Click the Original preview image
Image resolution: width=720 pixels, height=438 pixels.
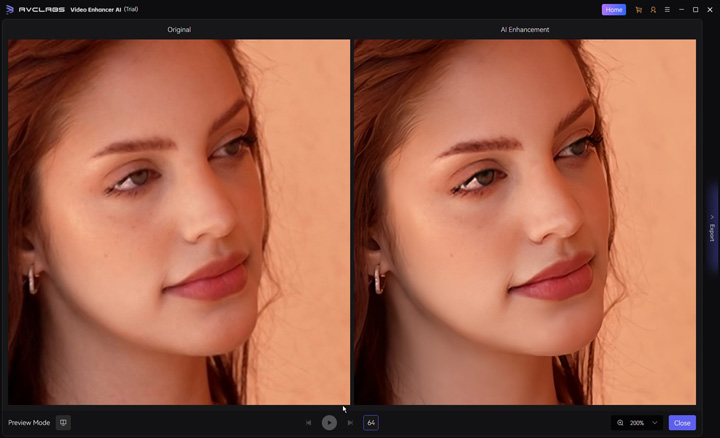tap(179, 222)
